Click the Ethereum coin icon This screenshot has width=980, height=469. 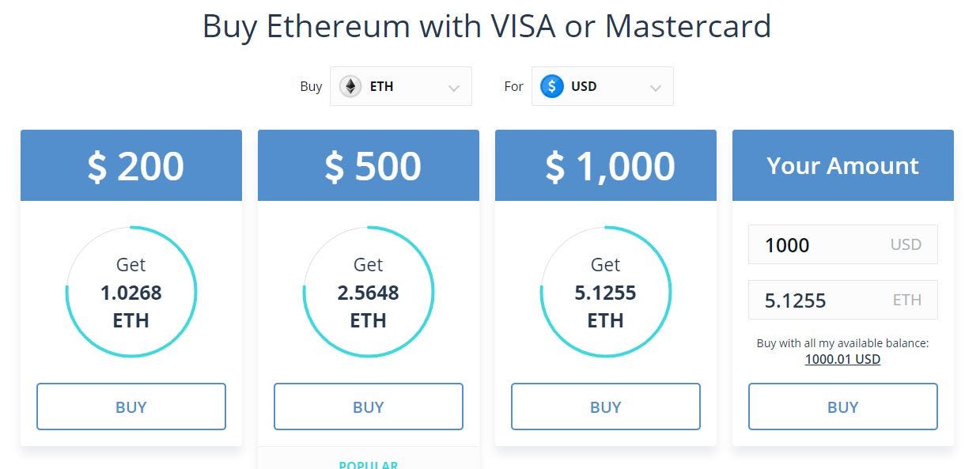click(350, 86)
